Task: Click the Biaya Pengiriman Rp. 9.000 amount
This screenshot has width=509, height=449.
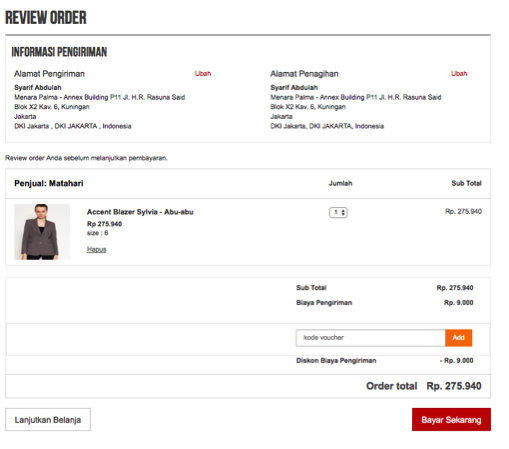Action: 458,303
